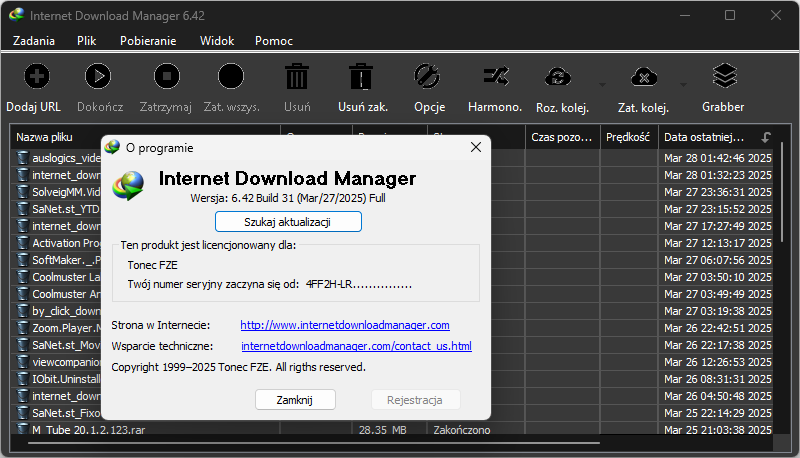Click the Usuń trash icon
Image resolution: width=800 pixels, height=458 pixels.
[x=296, y=77]
